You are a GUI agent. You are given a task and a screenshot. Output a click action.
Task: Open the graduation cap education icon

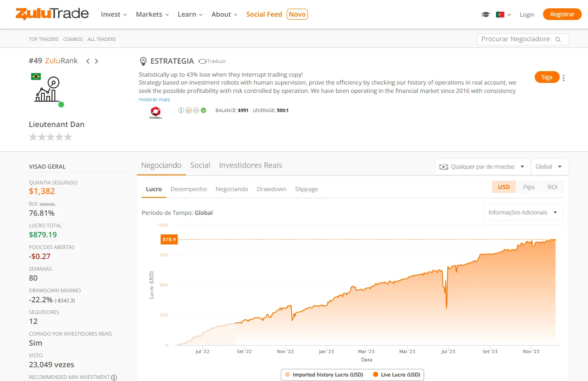pos(486,15)
